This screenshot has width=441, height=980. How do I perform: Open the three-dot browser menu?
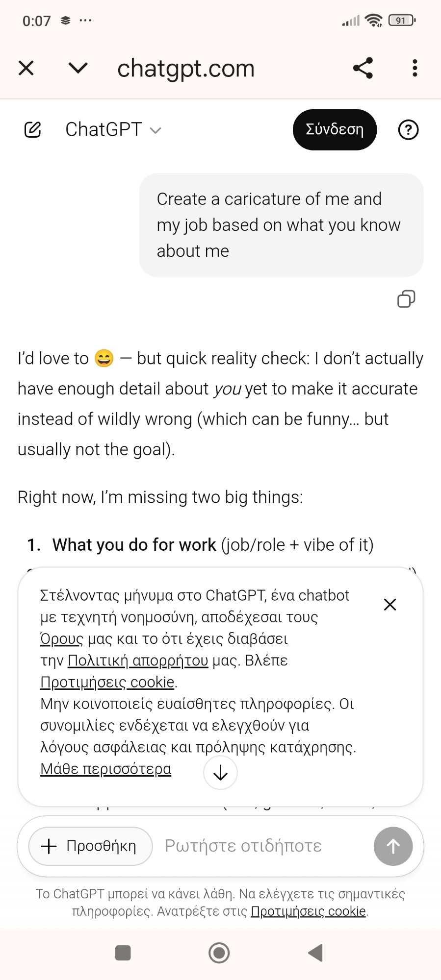click(415, 68)
